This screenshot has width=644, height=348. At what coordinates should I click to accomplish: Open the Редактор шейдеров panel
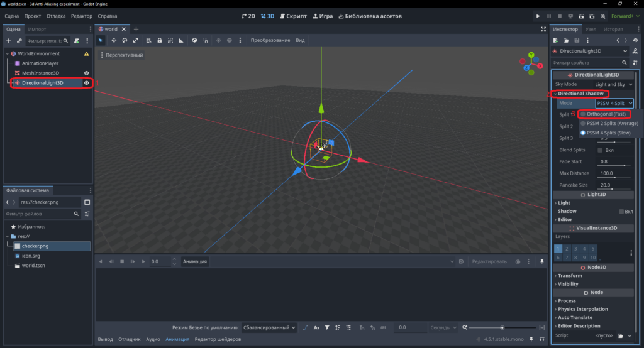point(218,339)
